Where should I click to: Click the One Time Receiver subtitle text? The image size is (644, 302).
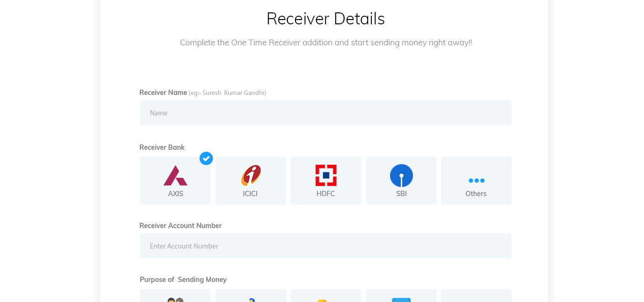click(326, 42)
